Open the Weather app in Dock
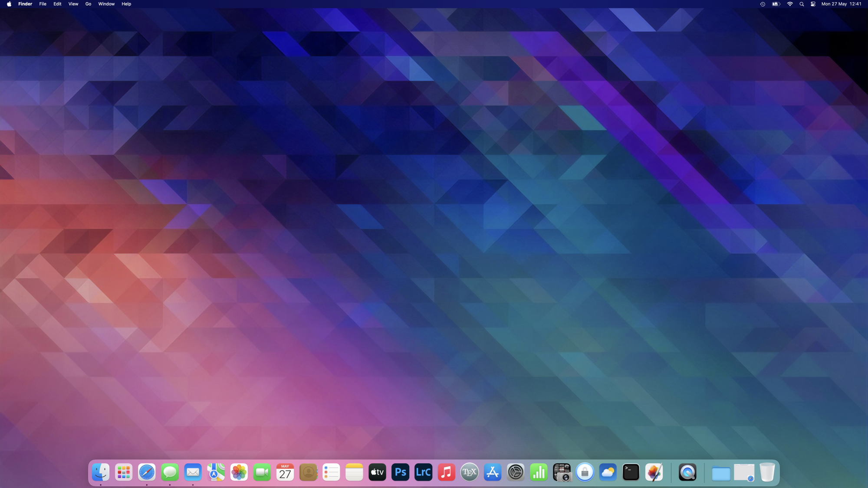The height and width of the screenshot is (488, 868). [608, 472]
